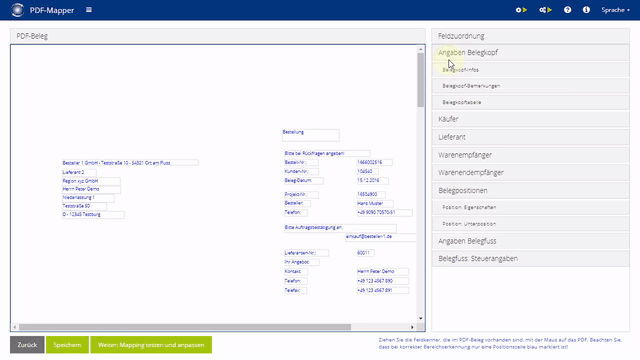This screenshot has width=640, height=360.
Task: Expand the Warenendempfänger section
Action: pos(531,173)
